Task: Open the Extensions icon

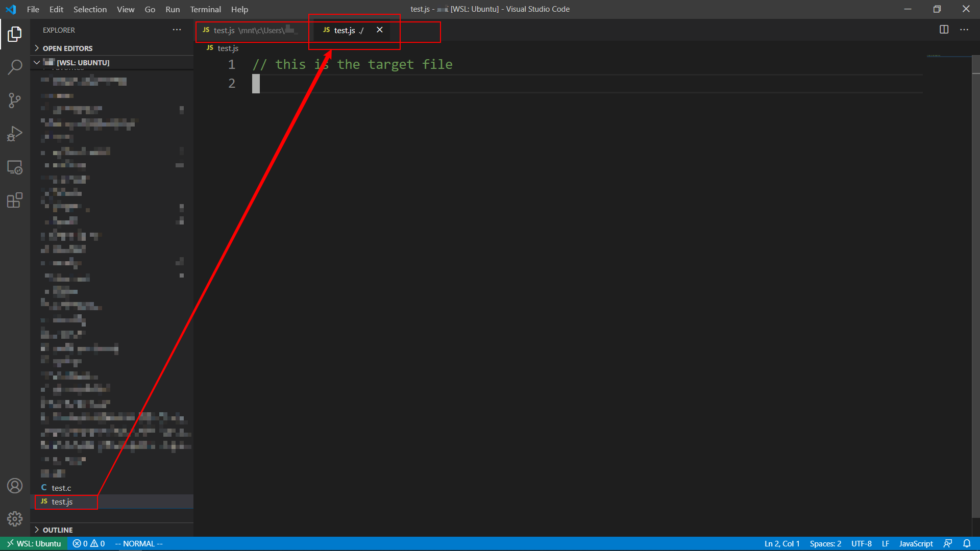Action: [15, 200]
